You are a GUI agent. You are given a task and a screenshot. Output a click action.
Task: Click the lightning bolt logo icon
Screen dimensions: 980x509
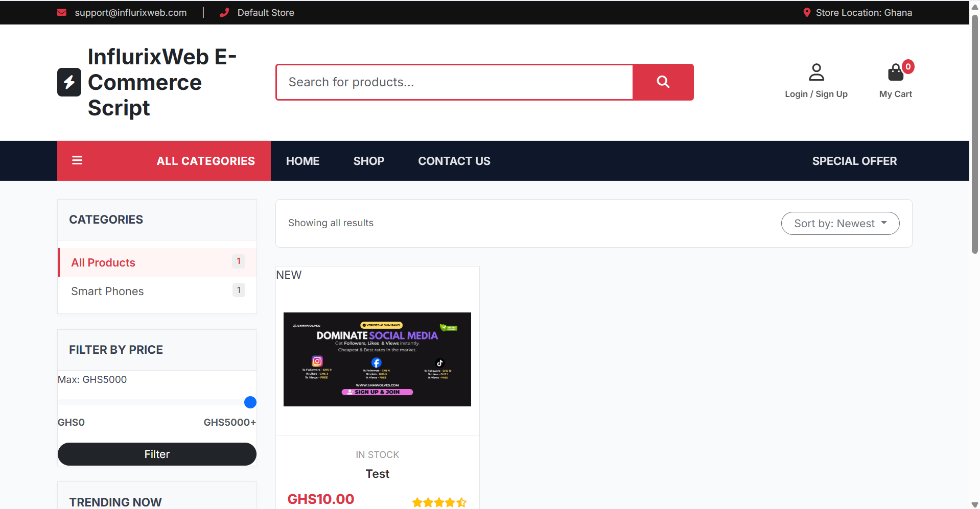click(69, 82)
